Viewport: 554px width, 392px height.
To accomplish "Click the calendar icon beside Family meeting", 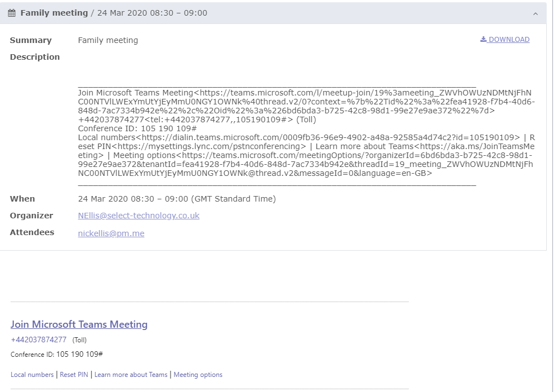I will [x=12, y=13].
